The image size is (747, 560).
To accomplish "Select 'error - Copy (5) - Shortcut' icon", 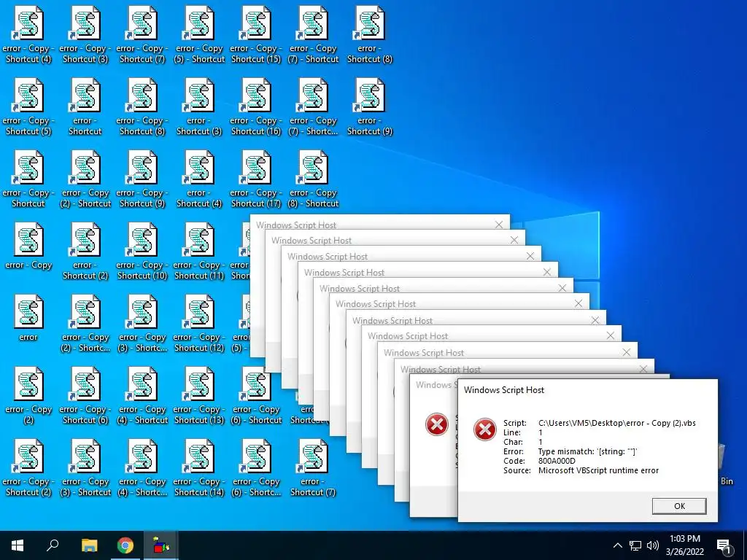I will (x=199, y=36).
